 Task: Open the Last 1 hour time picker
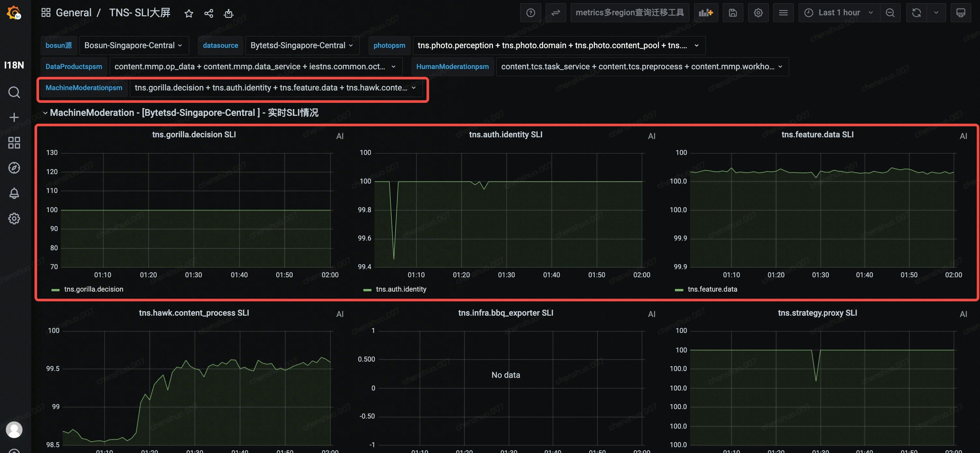[838, 13]
